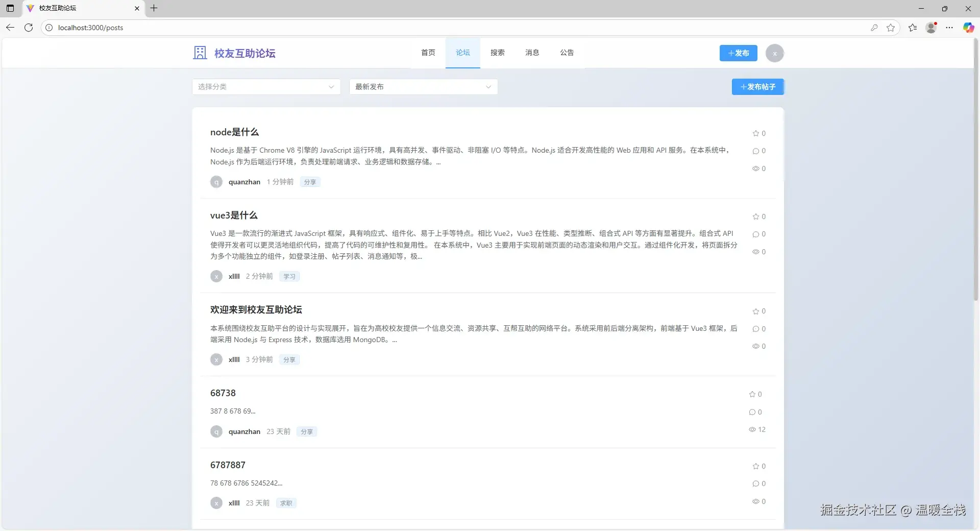980x531 pixels.
Task: Star the '68738' post
Action: [x=752, y=394]
